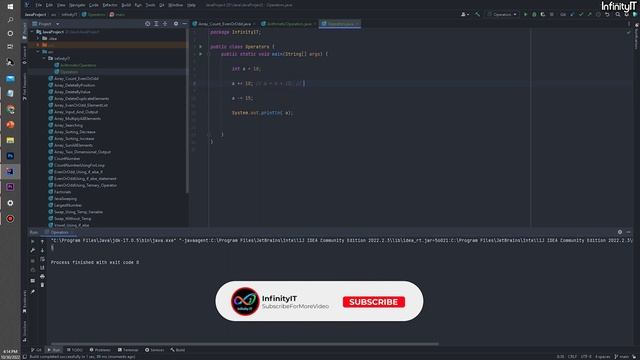This screenshot has width=640, height=360.
Task: Click the Windows Start button
Action: point(10,7)
